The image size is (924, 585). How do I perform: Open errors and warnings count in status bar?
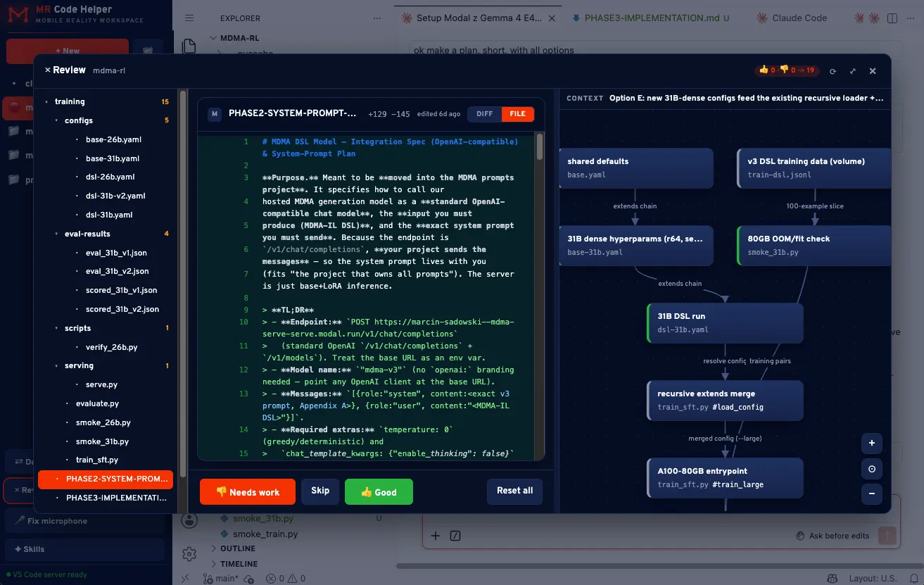click(285, 579)
